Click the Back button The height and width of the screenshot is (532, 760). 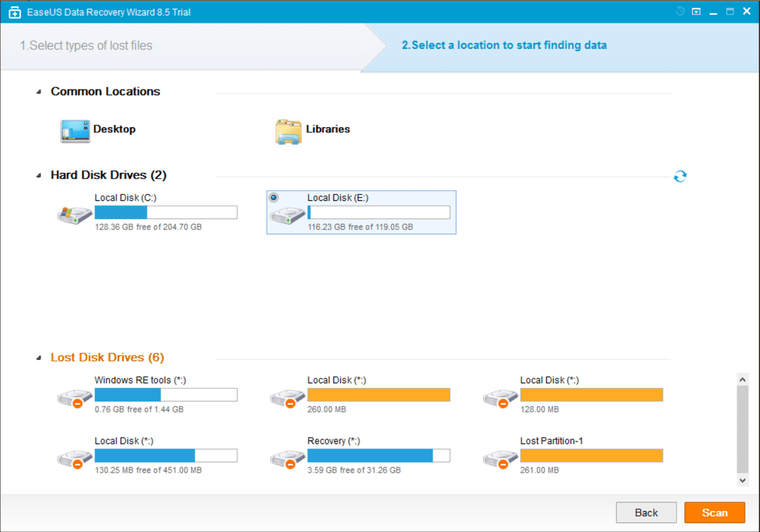click(646, 512)
